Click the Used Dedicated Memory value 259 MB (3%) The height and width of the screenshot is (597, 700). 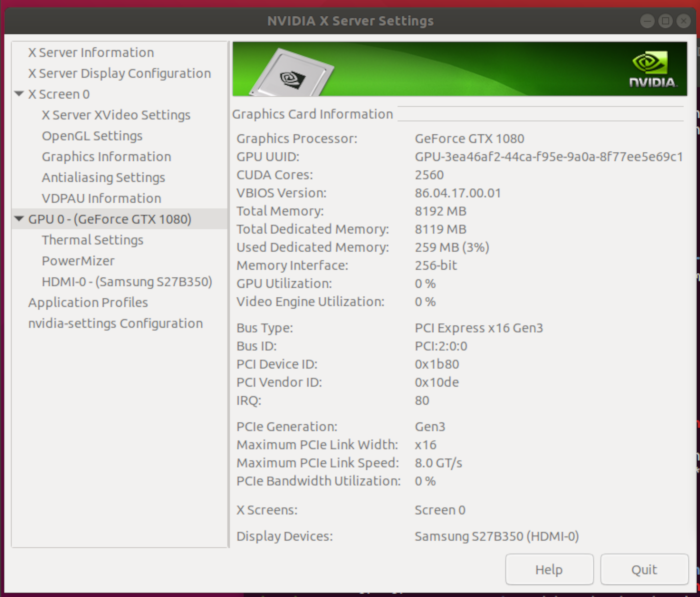coord(452,247)
